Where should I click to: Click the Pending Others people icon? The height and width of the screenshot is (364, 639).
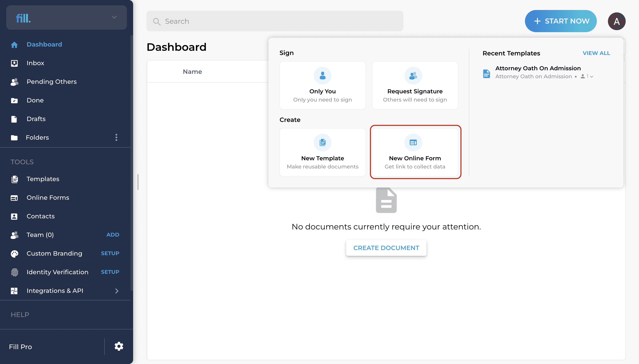(14, 82)
